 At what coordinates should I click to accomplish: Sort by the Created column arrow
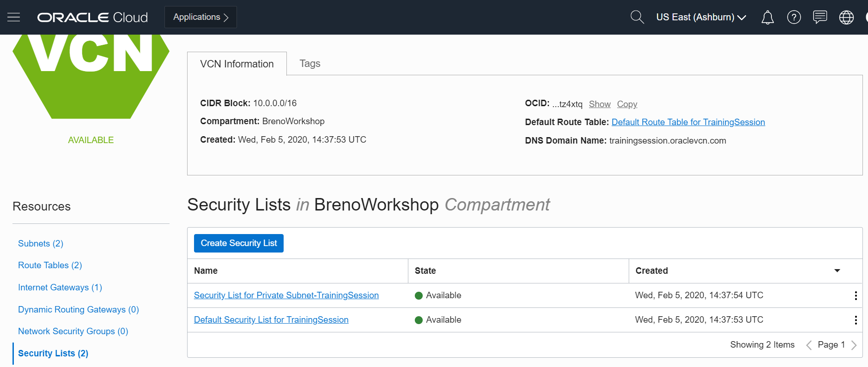837,271
